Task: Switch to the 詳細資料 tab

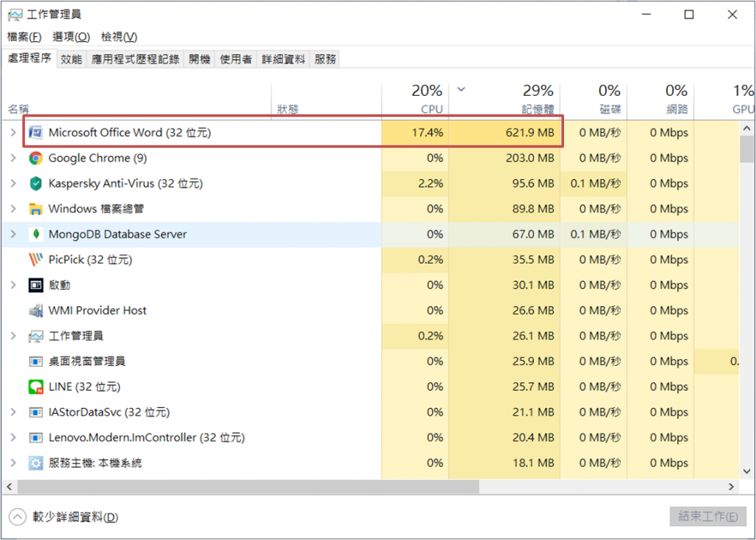Action: pos(283,59)
